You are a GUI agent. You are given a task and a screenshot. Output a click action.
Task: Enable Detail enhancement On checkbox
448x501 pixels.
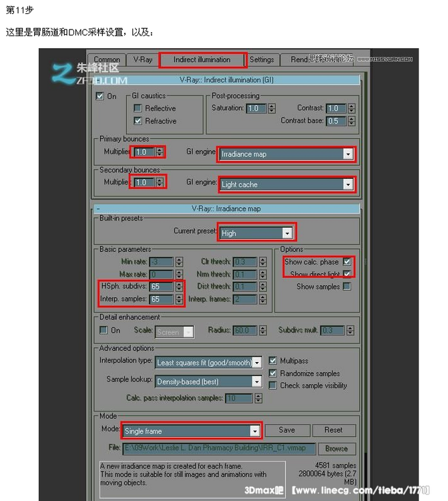tap(103, 330)
